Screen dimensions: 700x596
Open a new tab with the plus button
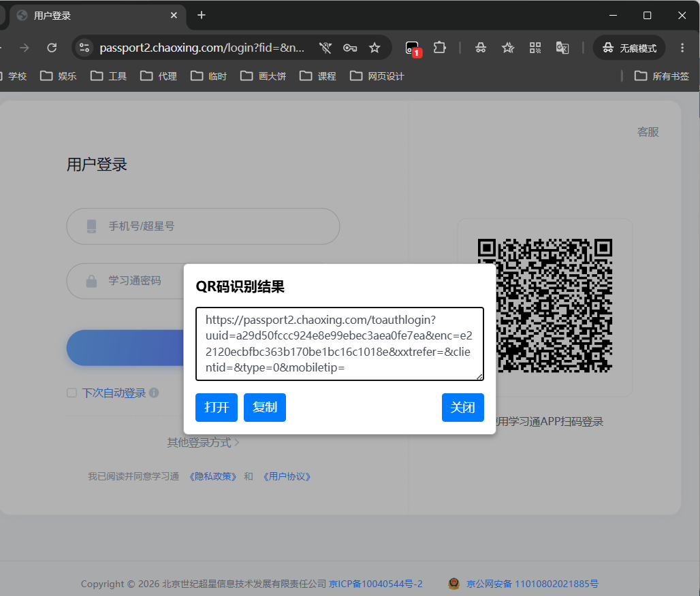pos(202,15)
